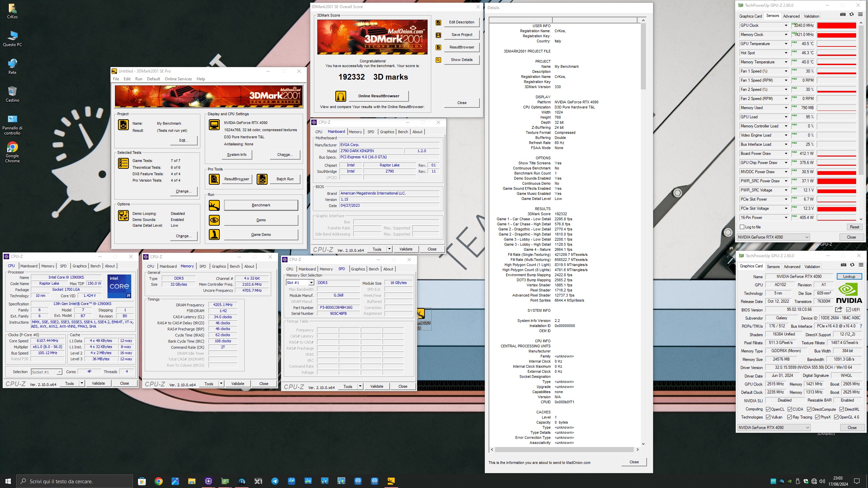Click the Selected Tests checklist icon

(x=123, y=163)
